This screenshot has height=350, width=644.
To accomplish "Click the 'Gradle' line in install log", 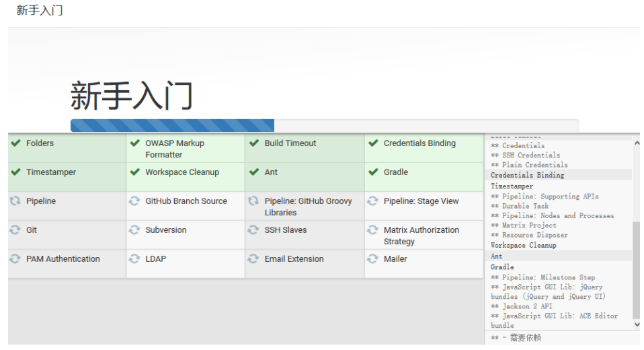I will [x=502, y=267].
